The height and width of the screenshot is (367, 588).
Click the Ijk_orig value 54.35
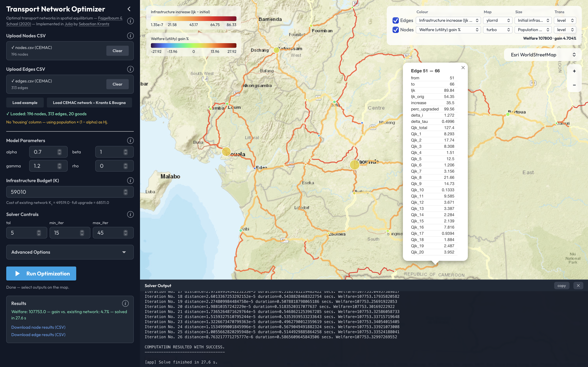(449, 97)
